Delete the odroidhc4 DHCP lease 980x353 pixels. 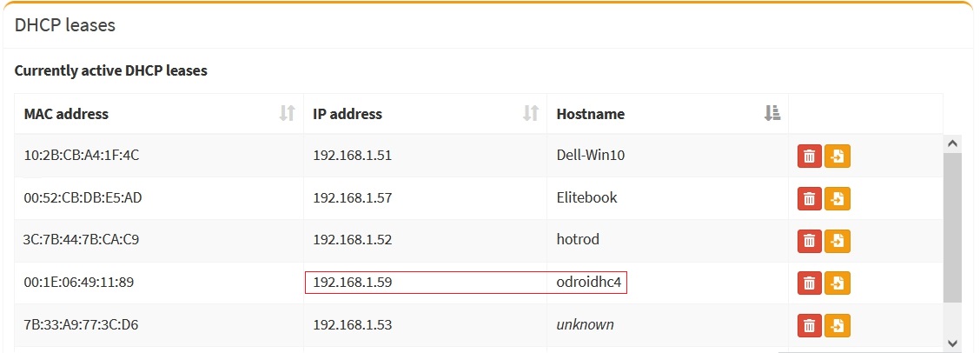coord(809,283)
